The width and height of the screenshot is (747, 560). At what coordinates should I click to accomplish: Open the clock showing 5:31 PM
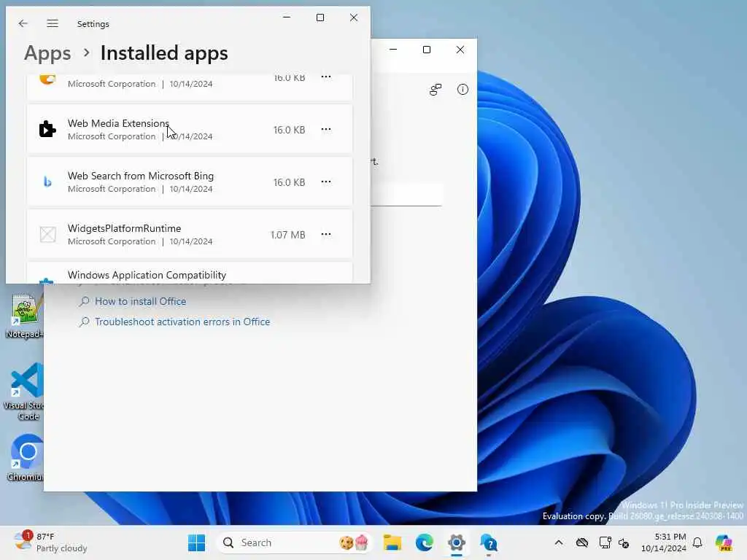(664, 542)
